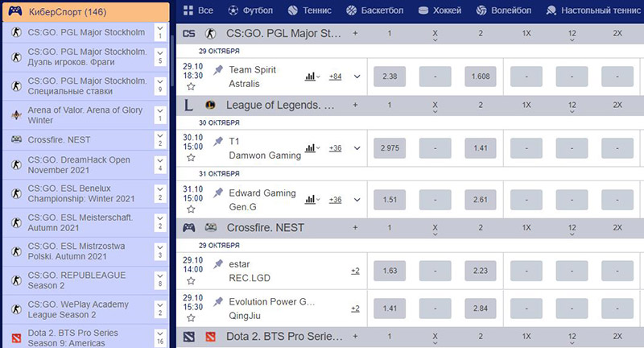Click Arena of Valor icon in sidebar
Viewport: 644px width, 348px height.
coord(16,115)
